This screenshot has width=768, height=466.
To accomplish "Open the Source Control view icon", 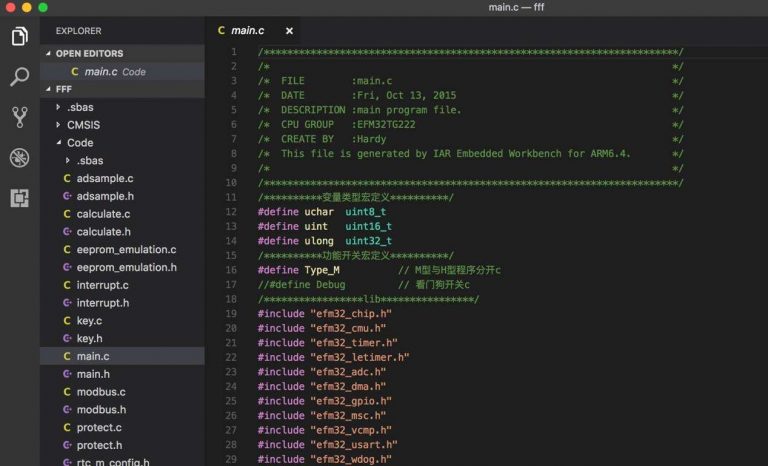I will click(19, 117).
